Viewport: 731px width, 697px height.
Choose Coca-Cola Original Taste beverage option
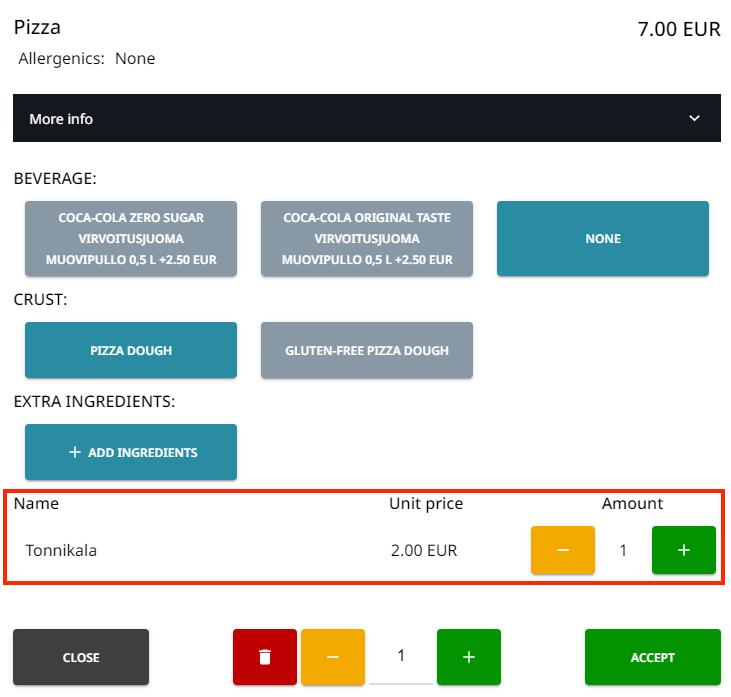367,239
